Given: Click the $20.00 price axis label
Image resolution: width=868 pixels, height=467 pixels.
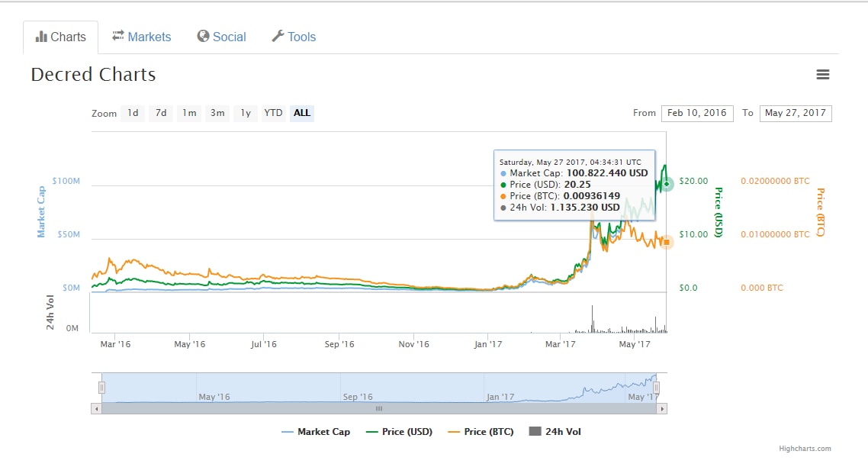Looking at the screenshot, I should click(x=693, y=181).
